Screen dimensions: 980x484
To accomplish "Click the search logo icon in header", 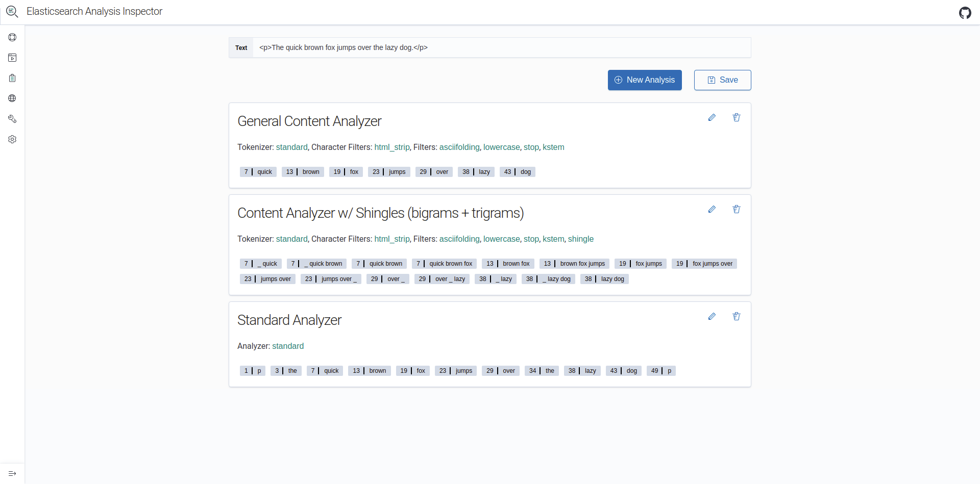I will pyautogui.click(x=12, y=11).
